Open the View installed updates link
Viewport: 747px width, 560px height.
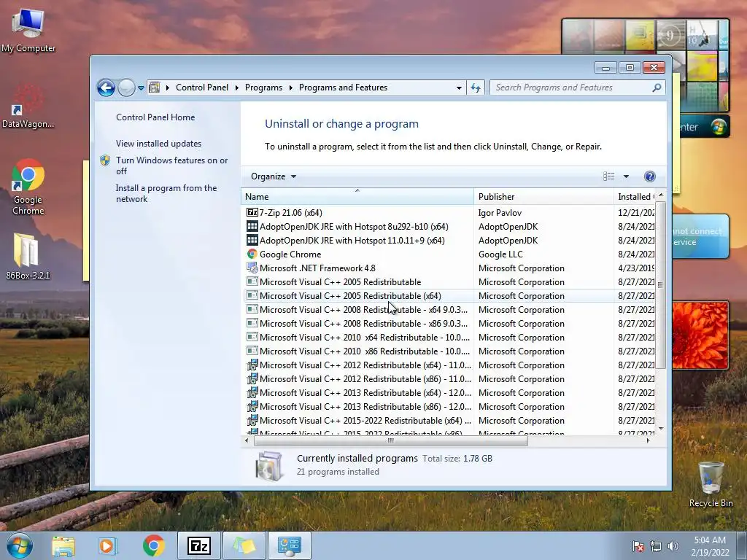click(158, 144)
